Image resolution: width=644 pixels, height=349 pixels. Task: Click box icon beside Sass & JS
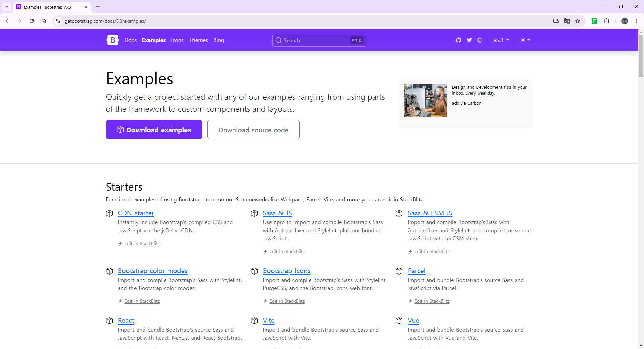click(254, 213)
